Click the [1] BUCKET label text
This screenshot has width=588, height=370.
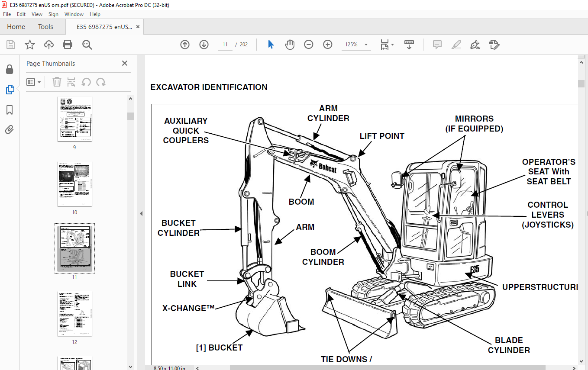coord(219,347)
